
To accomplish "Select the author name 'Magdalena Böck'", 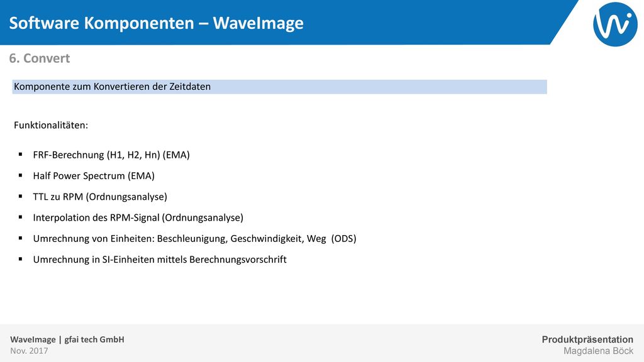I will 598,351.
